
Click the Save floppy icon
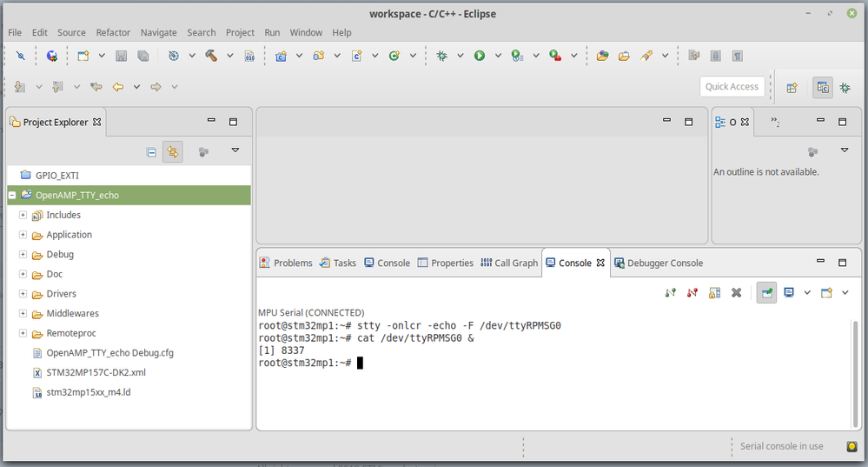(122, 56)
